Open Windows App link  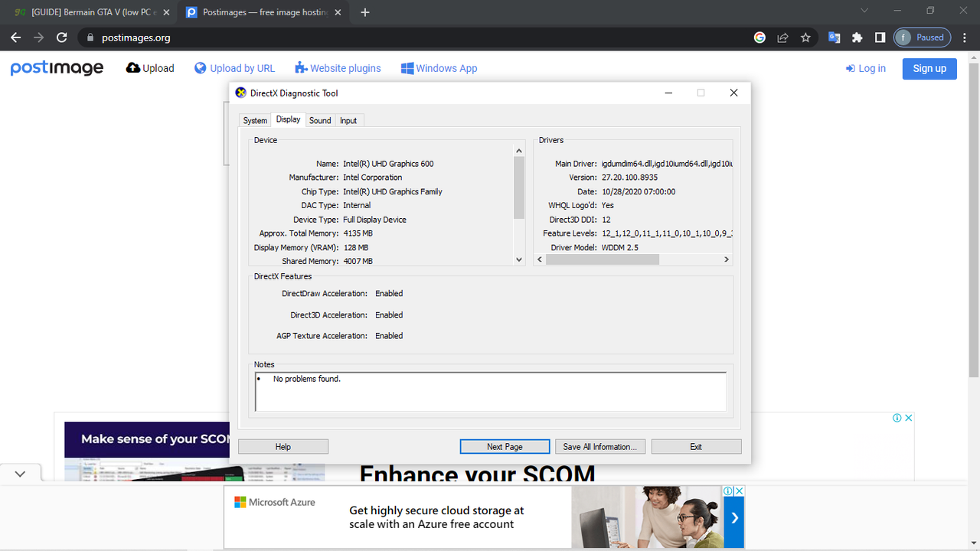(439, 68)
